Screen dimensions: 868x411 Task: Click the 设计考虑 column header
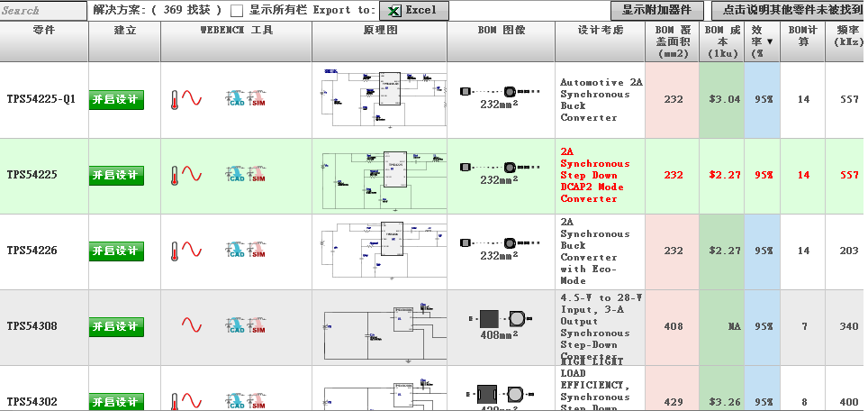point(600,42)
